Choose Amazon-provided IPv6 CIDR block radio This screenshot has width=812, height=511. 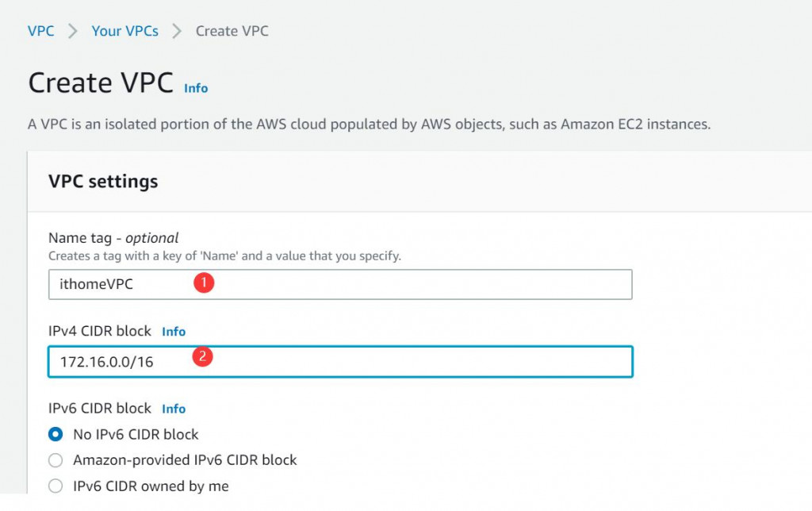pos(56,459)
